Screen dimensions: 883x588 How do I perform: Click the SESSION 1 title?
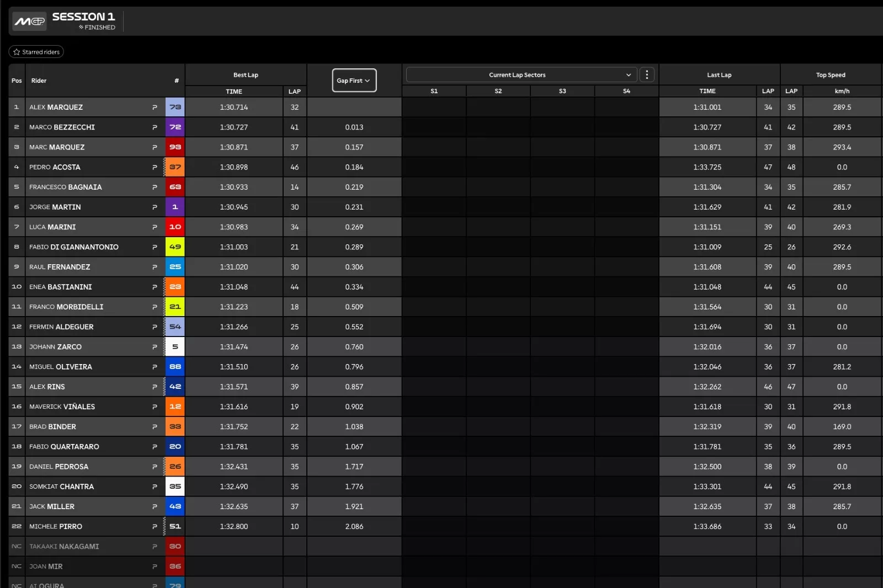(83, 17)
